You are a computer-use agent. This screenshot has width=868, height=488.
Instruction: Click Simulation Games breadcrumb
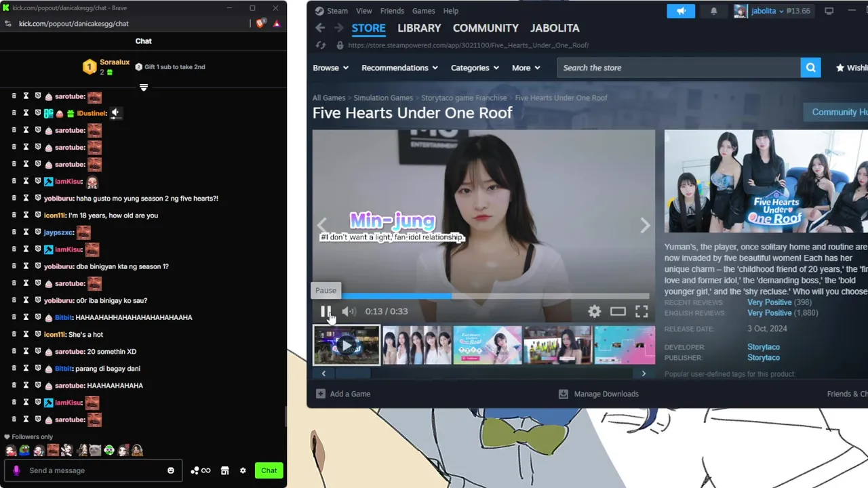pos(383,98)
